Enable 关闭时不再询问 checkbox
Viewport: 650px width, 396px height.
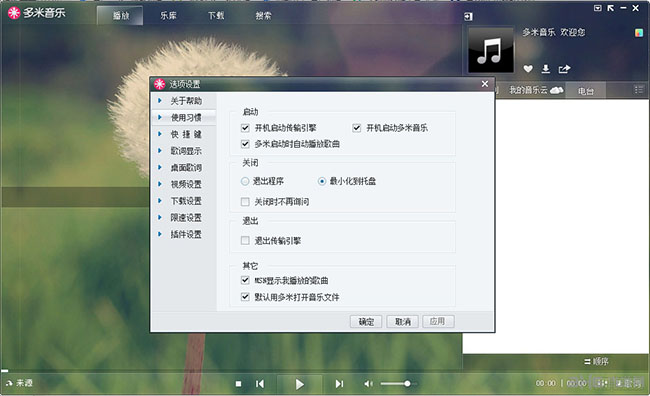245,202
